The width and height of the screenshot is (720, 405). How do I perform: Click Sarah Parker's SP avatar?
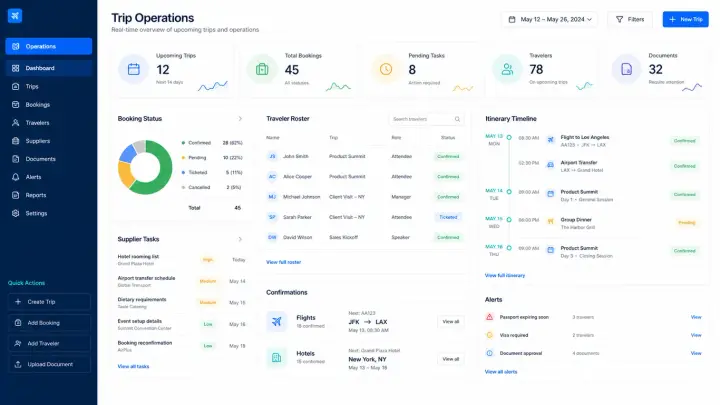(x=272, y=217)
